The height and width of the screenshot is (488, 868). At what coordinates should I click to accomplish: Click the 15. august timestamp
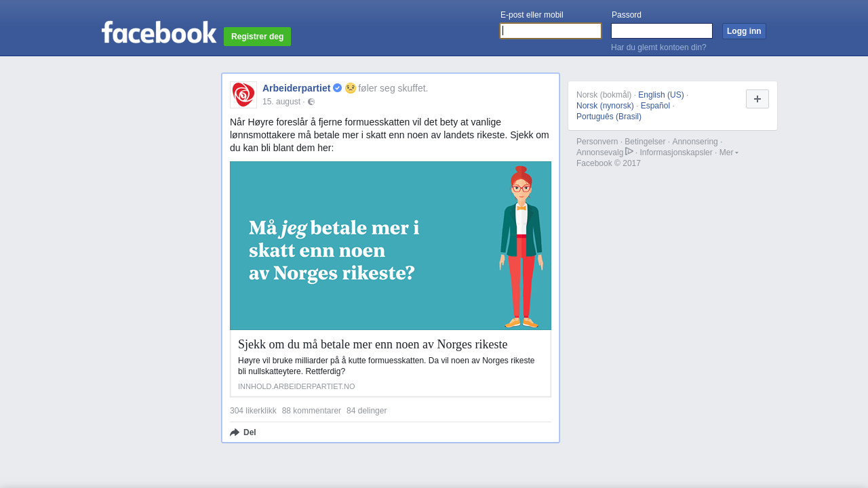(281, 102)
